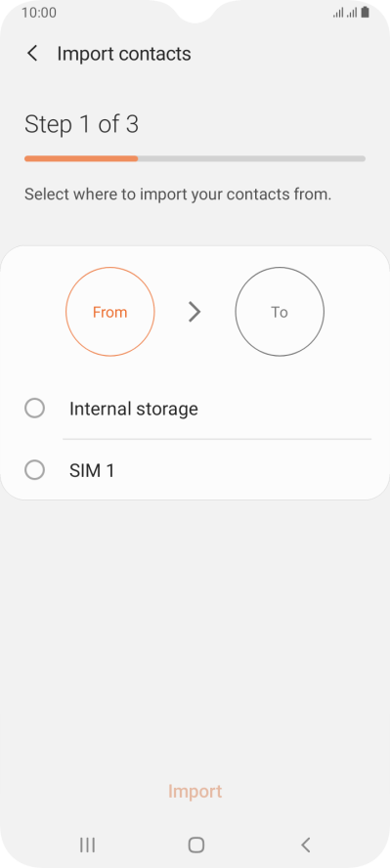Tap the Step 1 of 3 heading

tap(81, 124)
